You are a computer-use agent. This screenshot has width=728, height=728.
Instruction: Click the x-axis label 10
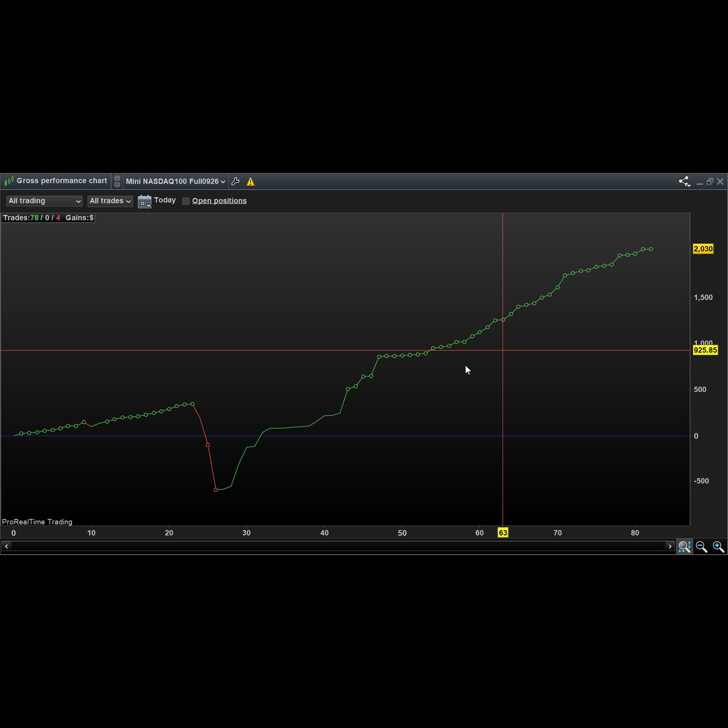pyautogui.click(x=91, y=533)
